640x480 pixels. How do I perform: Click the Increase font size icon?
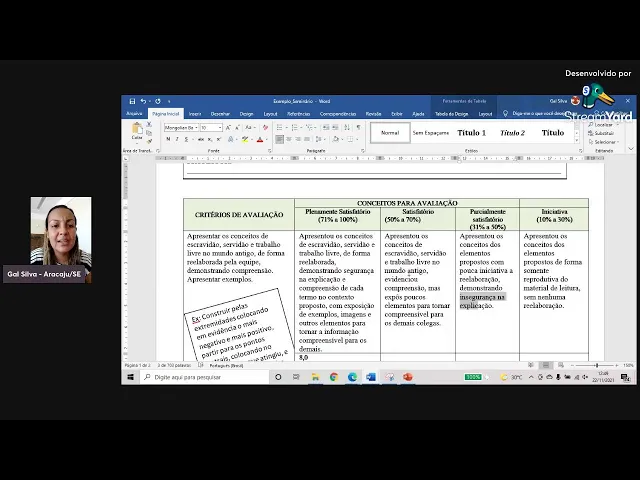click(x=228, y=128)
